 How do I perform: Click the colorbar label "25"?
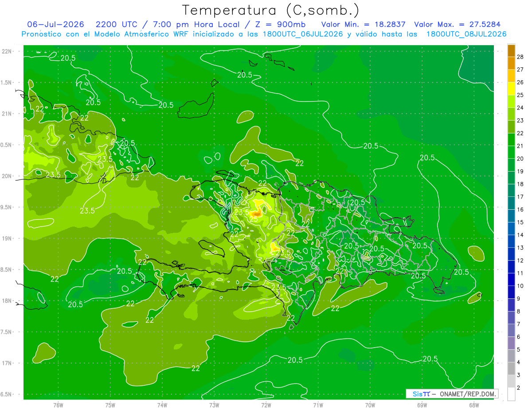point(520,95)
